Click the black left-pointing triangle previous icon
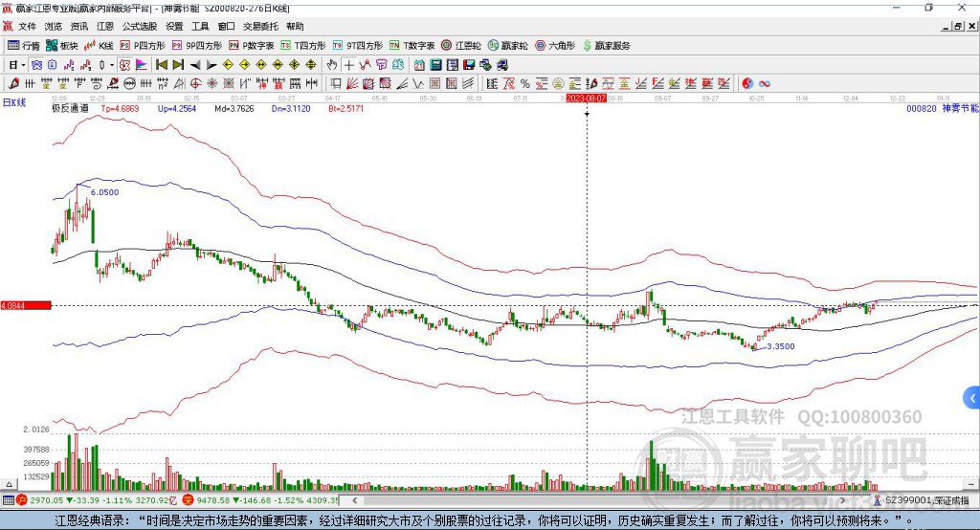The width and height of the screenshot is (980, 530). [195, 65]
